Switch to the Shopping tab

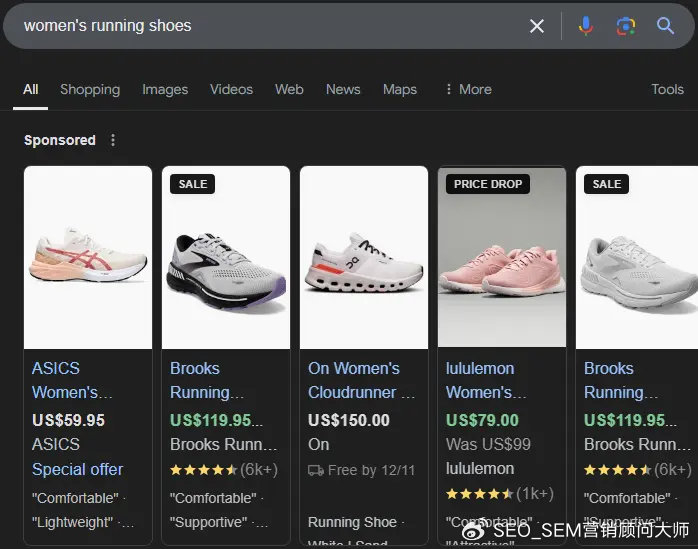[90, 89]
